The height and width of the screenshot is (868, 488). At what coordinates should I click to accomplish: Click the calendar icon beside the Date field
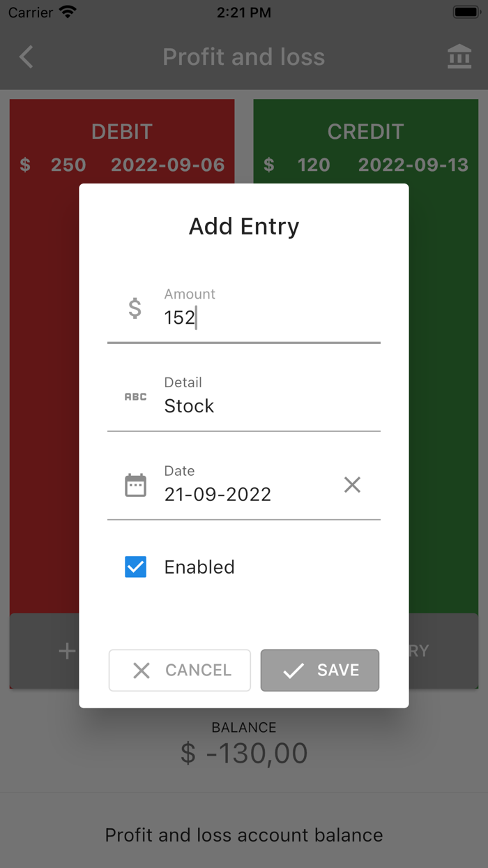point(135,484)
